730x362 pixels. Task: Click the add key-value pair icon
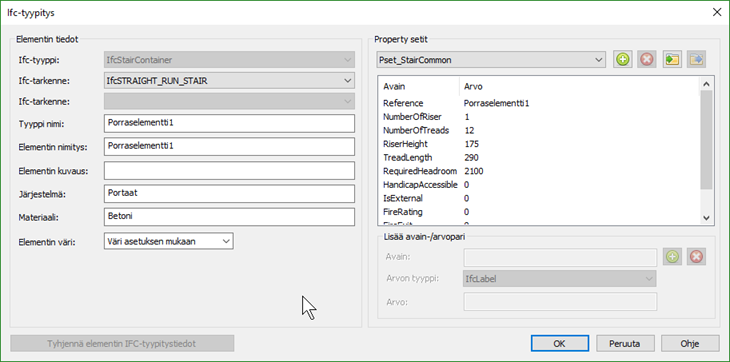click(672, 256)
